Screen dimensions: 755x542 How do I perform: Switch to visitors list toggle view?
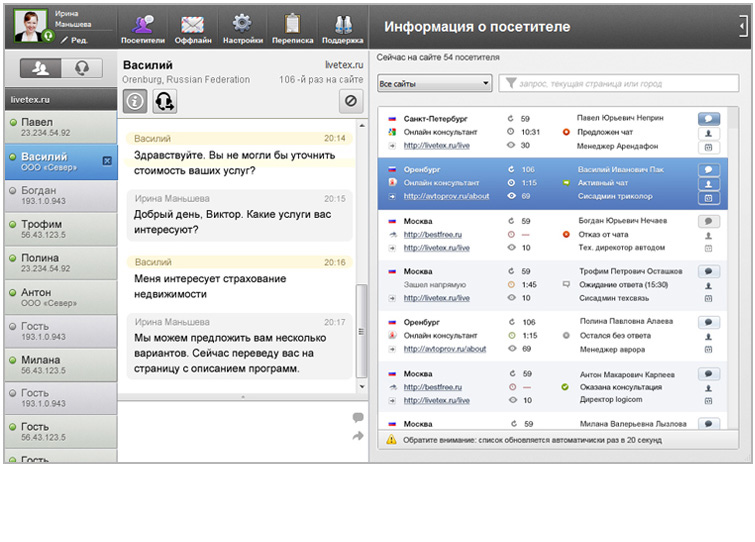click(x=41, y=69)
